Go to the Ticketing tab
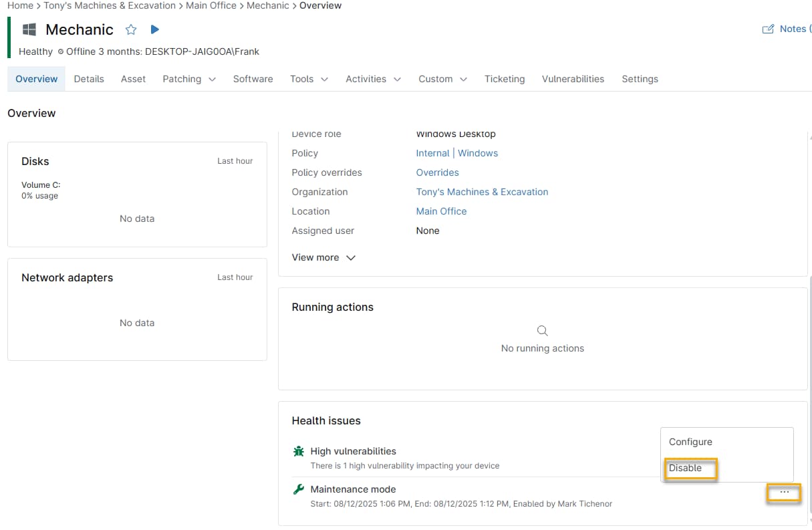812x530 pixels. tap(505, 79)
